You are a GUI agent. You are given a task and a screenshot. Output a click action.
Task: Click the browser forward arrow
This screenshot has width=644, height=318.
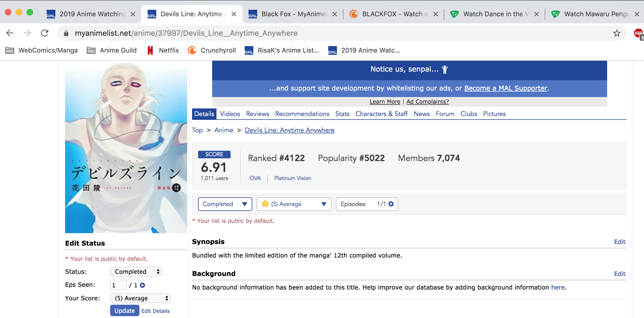[27, 33]
